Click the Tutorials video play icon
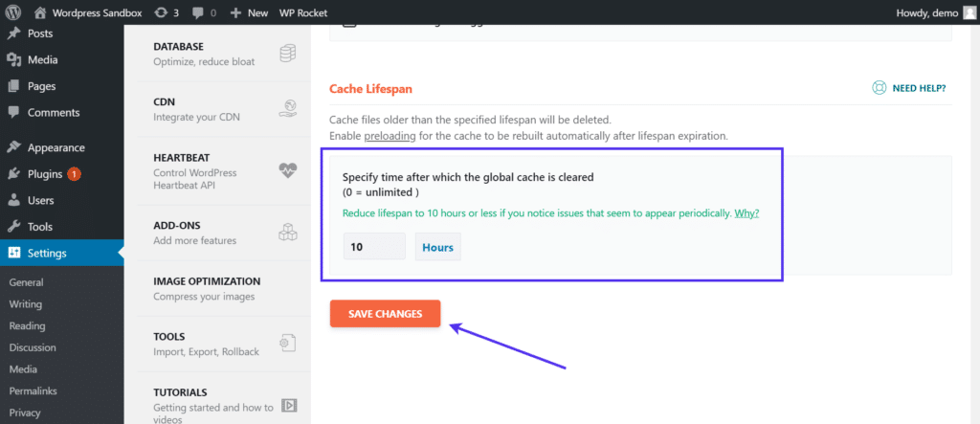This screenshot has height=424, width=980. (x=287, y=405)
